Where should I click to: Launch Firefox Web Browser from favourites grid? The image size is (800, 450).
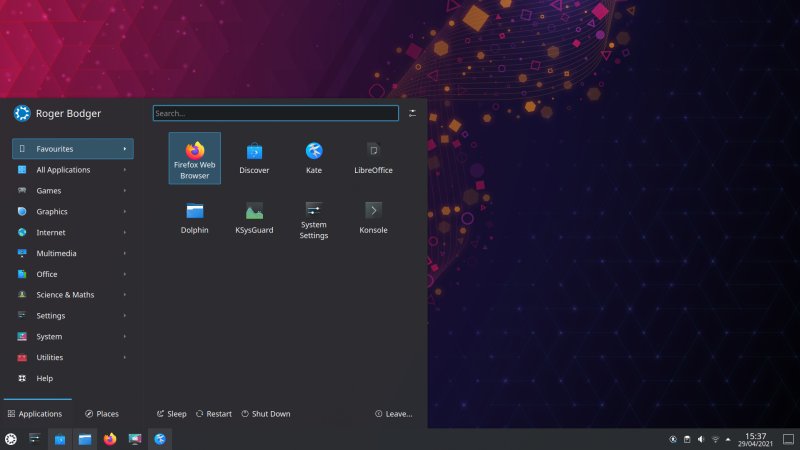(194, 158)
